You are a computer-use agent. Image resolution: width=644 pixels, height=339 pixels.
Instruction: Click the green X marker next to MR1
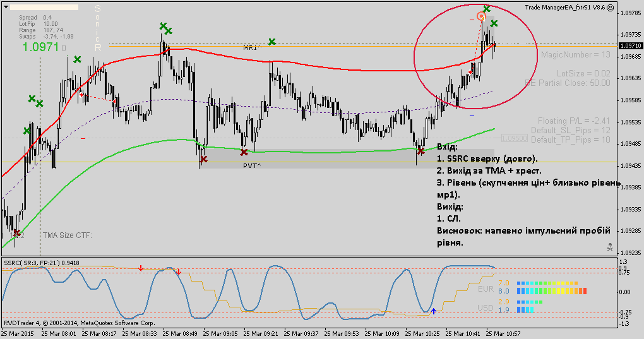272,42
